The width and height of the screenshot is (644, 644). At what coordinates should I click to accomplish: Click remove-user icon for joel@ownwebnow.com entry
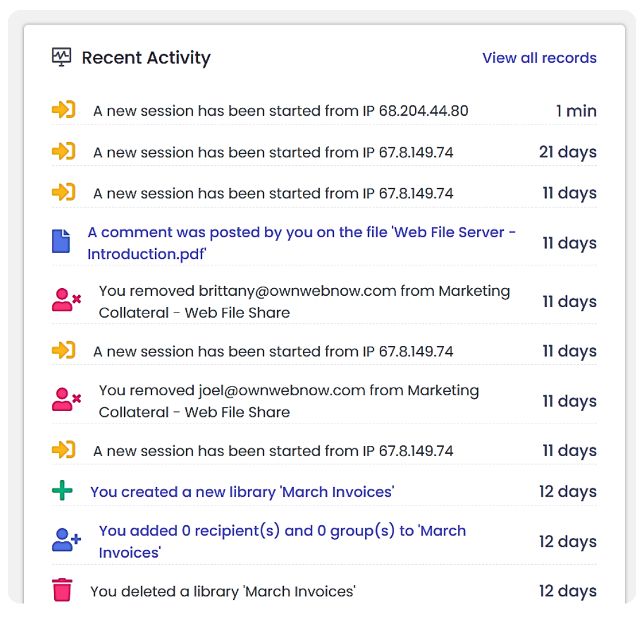click(66, 400)
